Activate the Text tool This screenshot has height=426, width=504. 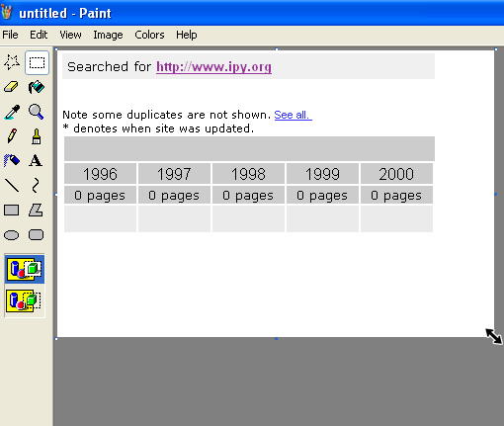pos(37,161)
